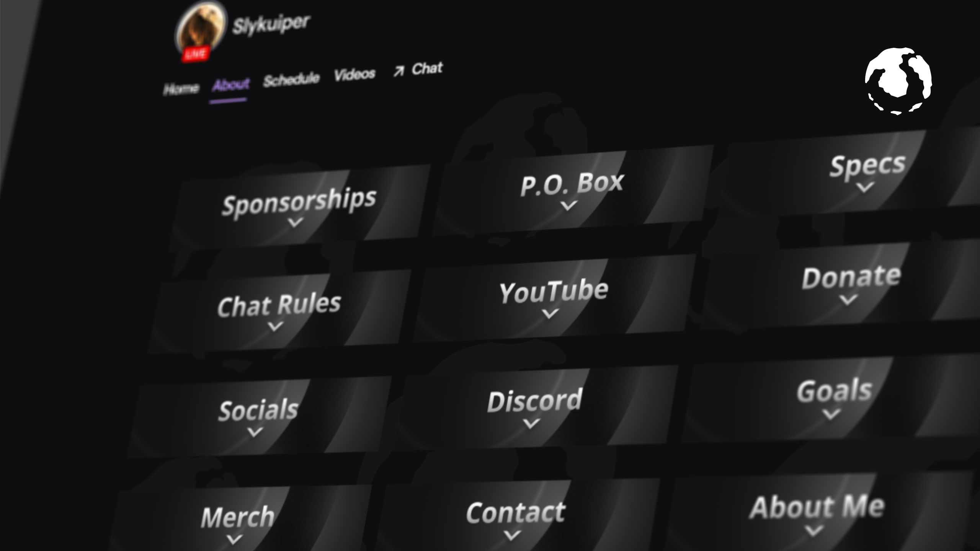Viewport: 980px width, 551px height.
Task: Switch to the Schedule tab
Action: [x=291, y=79]
